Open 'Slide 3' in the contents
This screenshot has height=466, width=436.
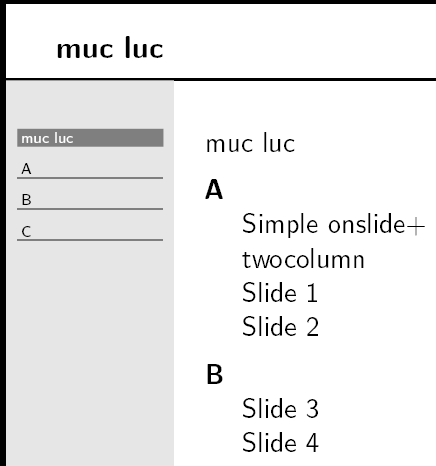pyautogui.click(x=280, y=408)
